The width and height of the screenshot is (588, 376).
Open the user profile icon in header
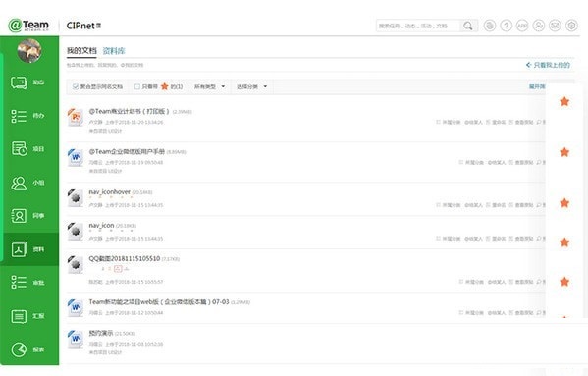pos(539,26)
